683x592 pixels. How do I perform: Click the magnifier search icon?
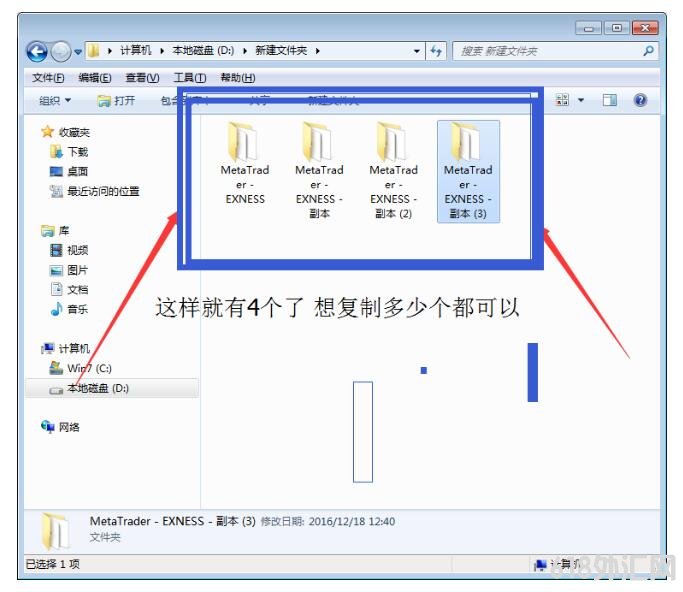coord(648,51)
